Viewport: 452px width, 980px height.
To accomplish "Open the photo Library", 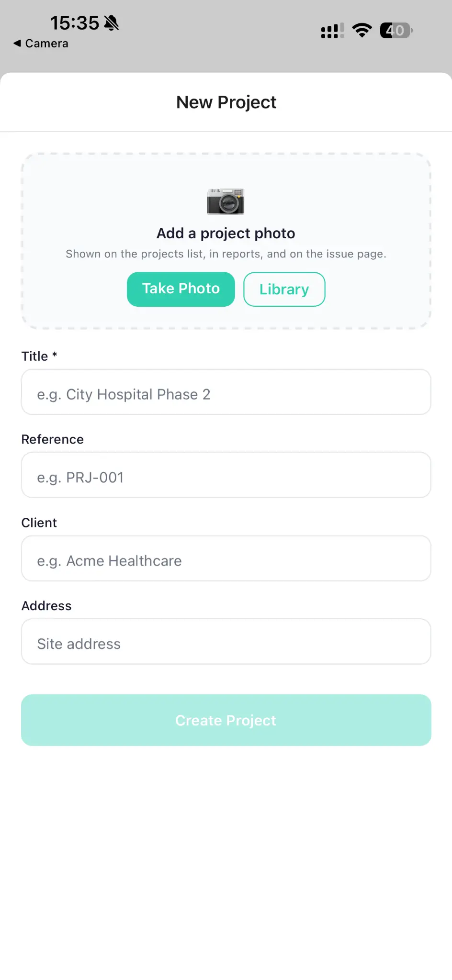I will click(284, 289).
